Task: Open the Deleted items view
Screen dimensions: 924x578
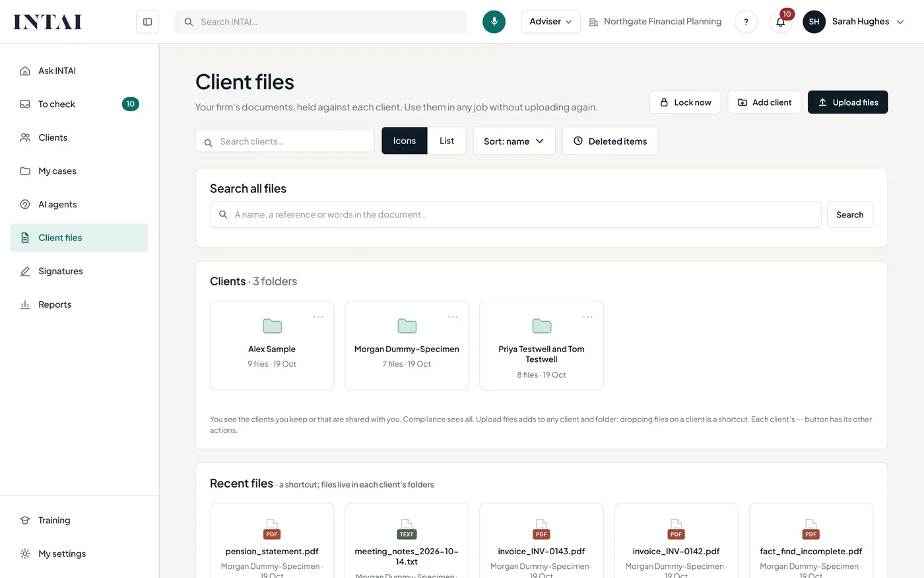Action: coord(610,141)
